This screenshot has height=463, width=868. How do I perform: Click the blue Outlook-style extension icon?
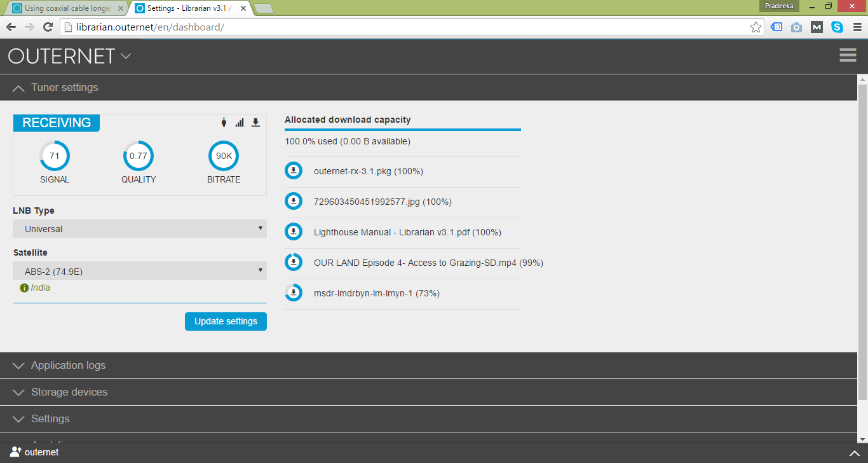[x=776, y=27]
